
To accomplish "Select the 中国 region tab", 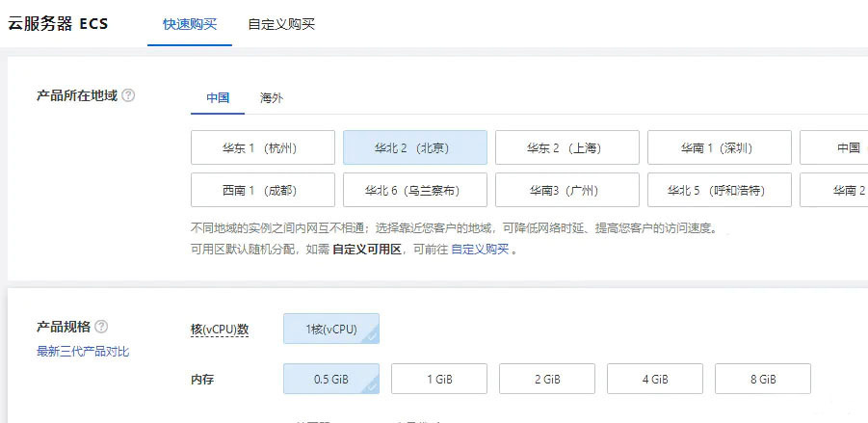I will pyautogui.click(x=218, y=97).
